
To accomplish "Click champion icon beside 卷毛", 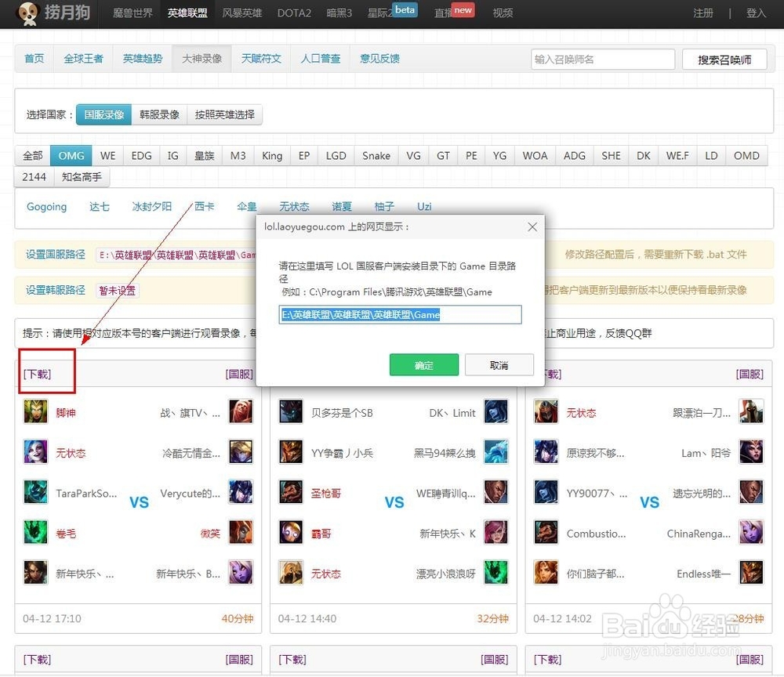I will [x=35, y=532].
